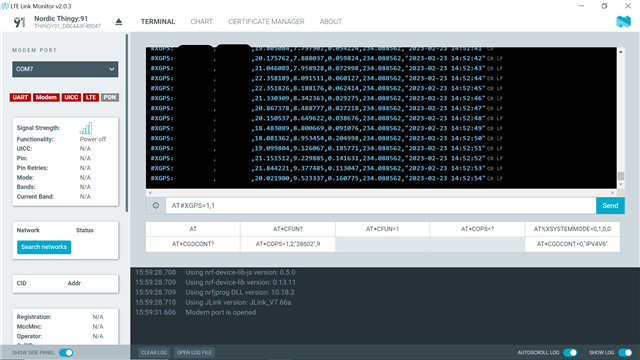Click the Thingy:91 device icon
Viewport: 640px width, 360px height.
pyautogui.click(x=19, y=22)
